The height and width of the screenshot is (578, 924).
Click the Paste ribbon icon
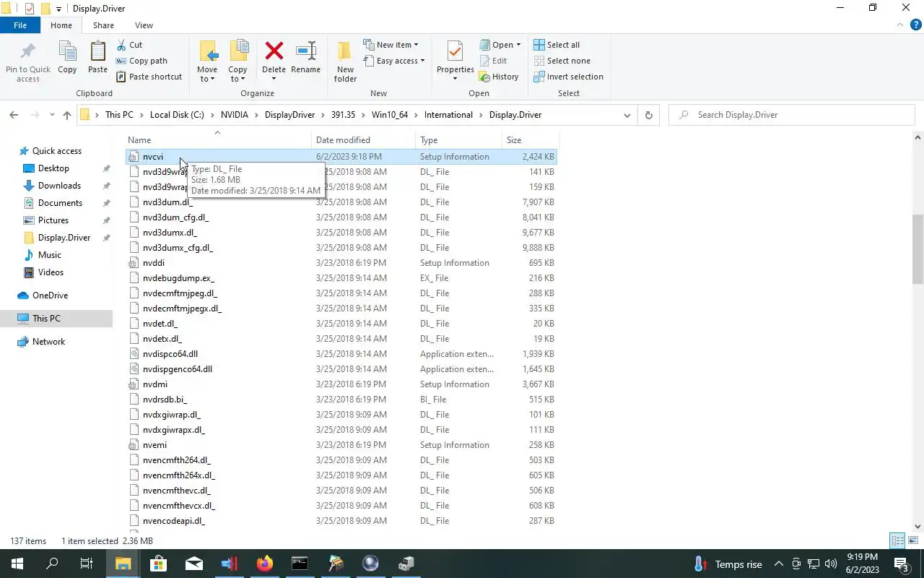click(97, 58)
